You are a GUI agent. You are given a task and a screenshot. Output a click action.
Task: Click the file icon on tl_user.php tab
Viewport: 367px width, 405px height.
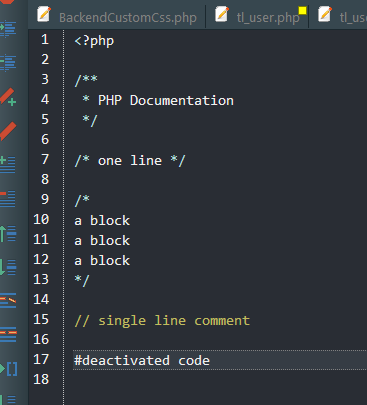tap(222, 15)
